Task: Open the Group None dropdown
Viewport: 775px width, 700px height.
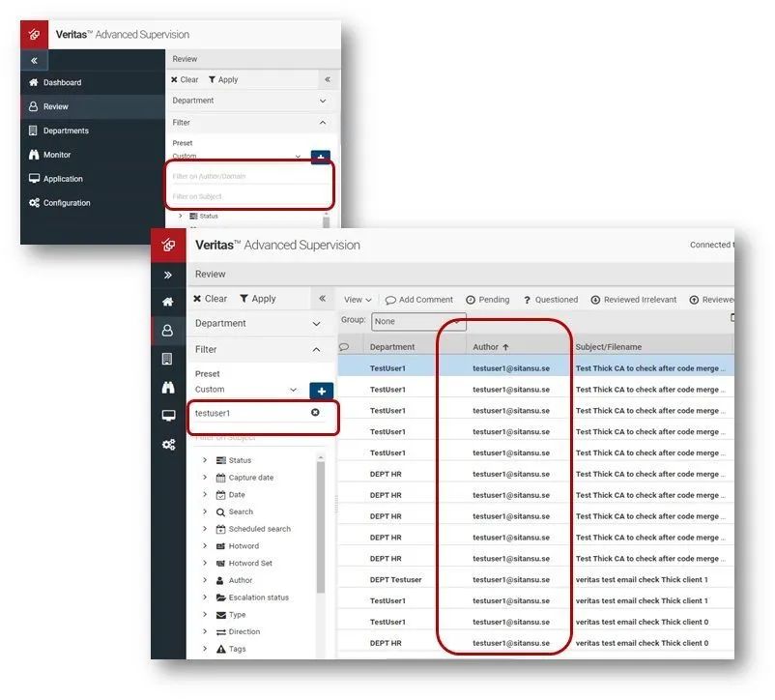Action: pyautogui.click(x=418, y=321)
